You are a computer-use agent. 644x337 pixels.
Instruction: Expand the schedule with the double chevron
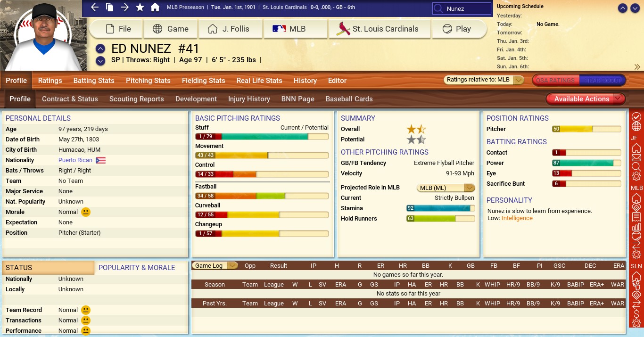click(637, 67)
